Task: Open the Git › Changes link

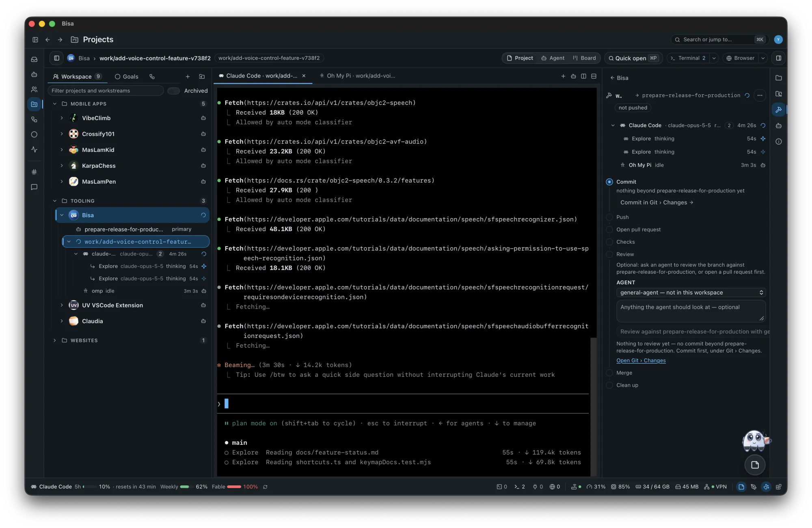Action: click(x=641, y=361)
